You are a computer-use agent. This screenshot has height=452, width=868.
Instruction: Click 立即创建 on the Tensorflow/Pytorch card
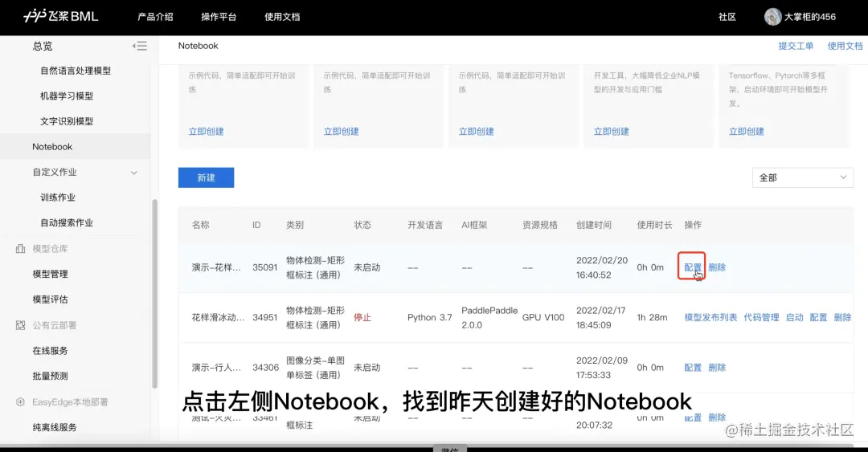[746, 131]
